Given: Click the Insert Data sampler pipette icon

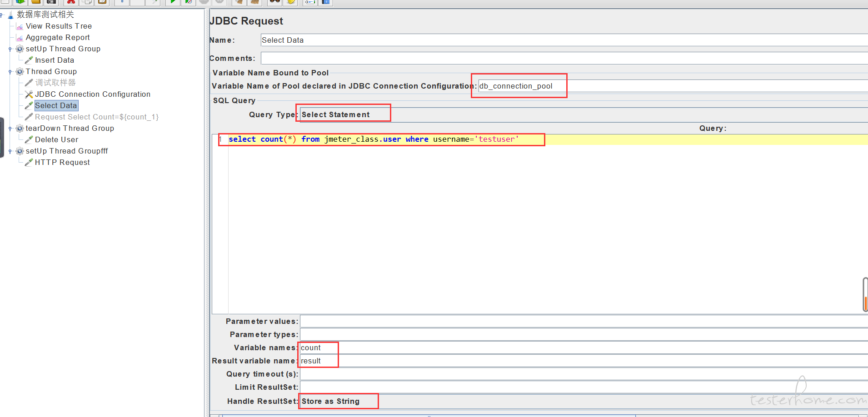Looking at the screenshot, I should [29, 60].
